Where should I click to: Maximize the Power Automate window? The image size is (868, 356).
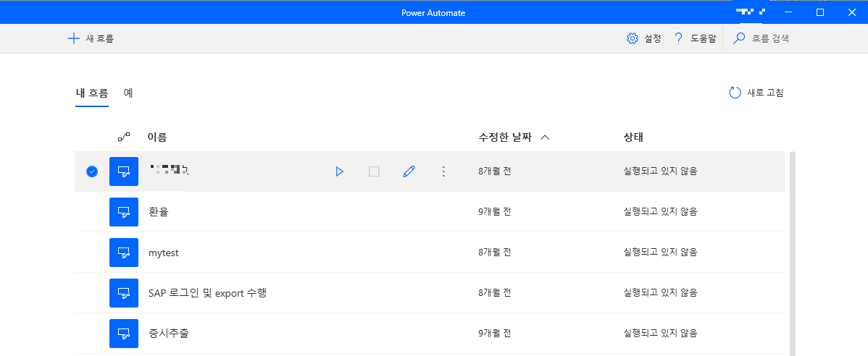click(820, 12)
